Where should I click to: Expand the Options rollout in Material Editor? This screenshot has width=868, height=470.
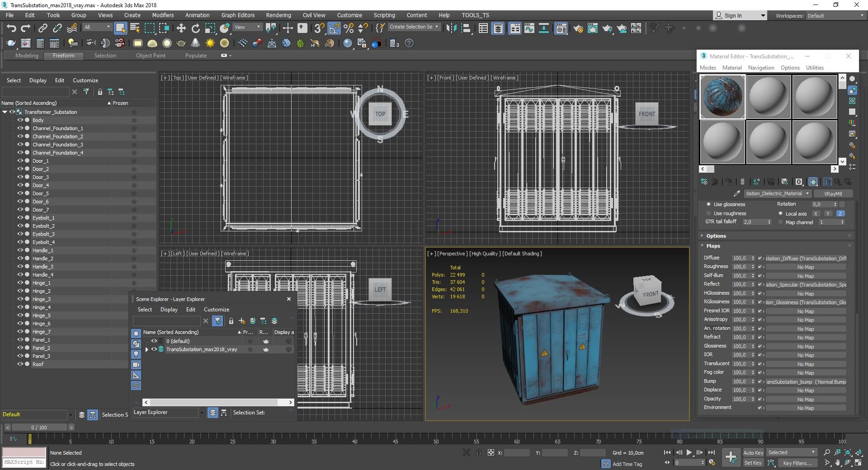tap(716, 236)
